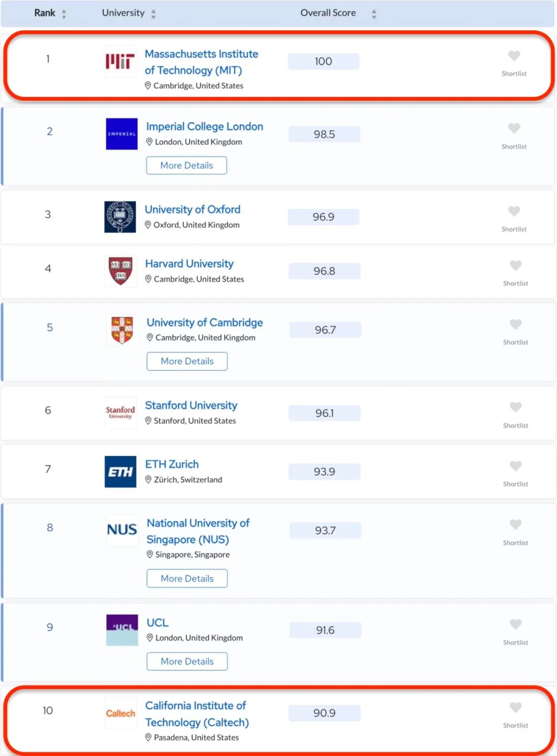Click the ETH Zurich logo
The image size is (557, 756).
click(x=121, y=472)
